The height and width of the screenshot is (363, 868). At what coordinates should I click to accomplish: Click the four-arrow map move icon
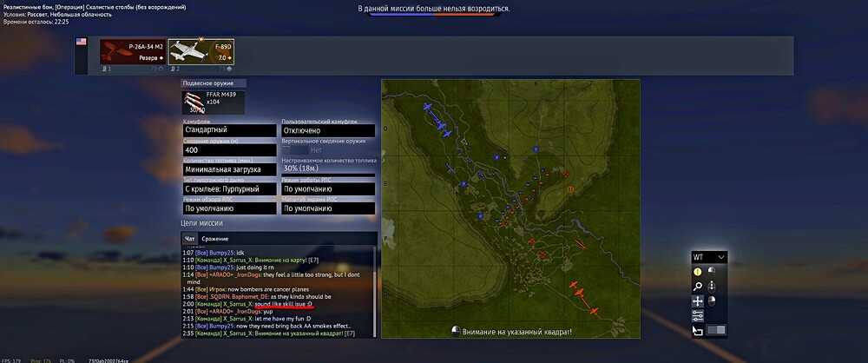click(x=698, y=301)
